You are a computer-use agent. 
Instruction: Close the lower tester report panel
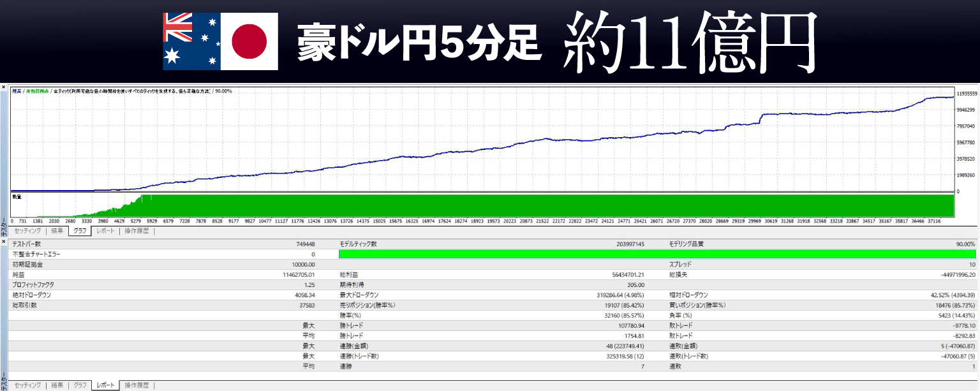(3, 242)
